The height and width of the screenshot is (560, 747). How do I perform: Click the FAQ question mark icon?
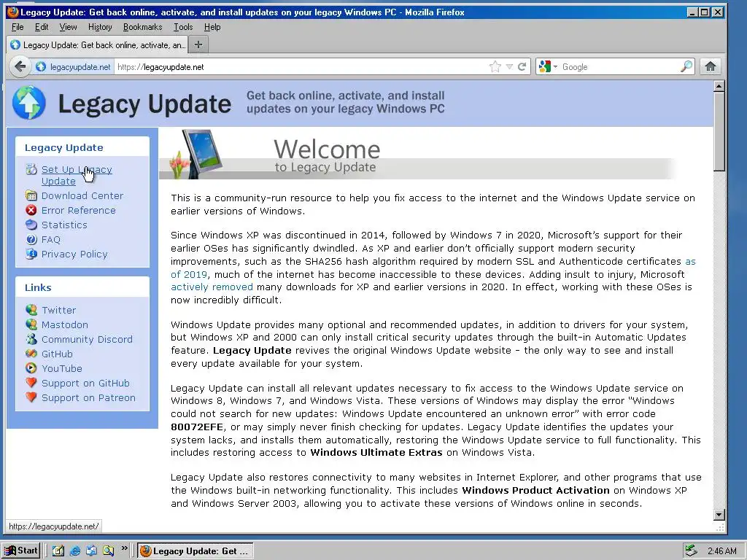tap(31, 239)
